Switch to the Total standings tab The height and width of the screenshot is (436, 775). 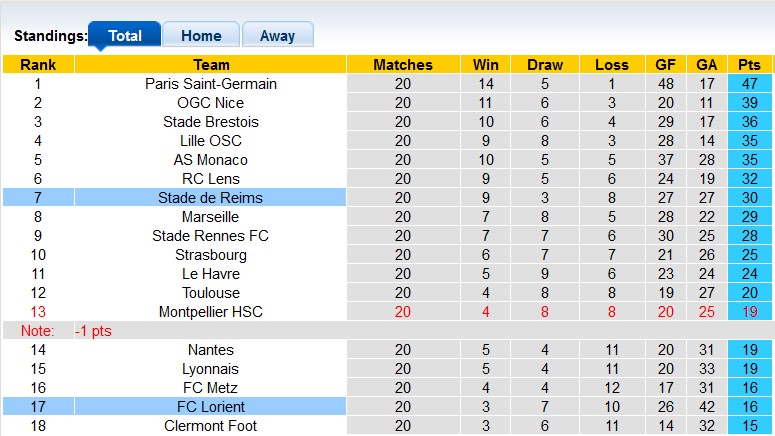pos(125,35)
